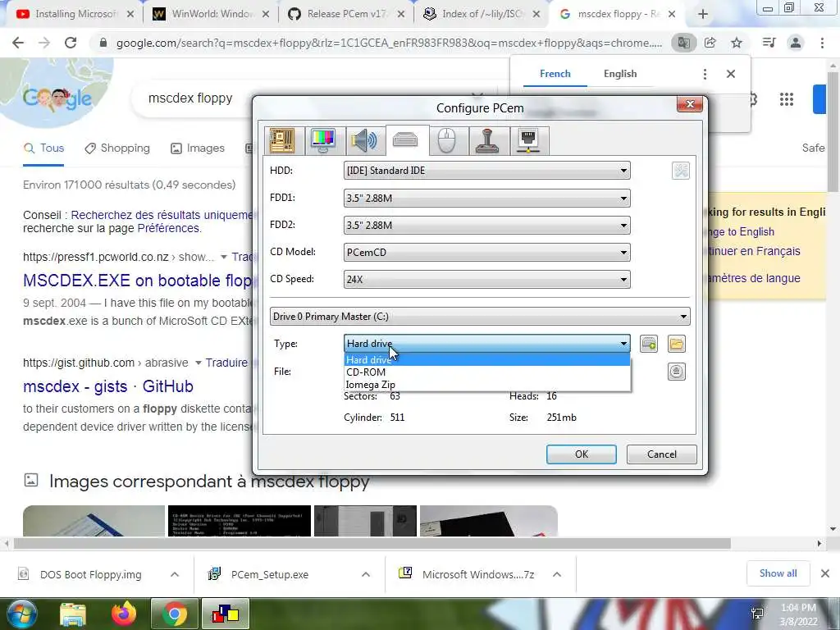The image size is (840, 630).
Task: Click Chrome forward navigation arrow
Action: 44,43
